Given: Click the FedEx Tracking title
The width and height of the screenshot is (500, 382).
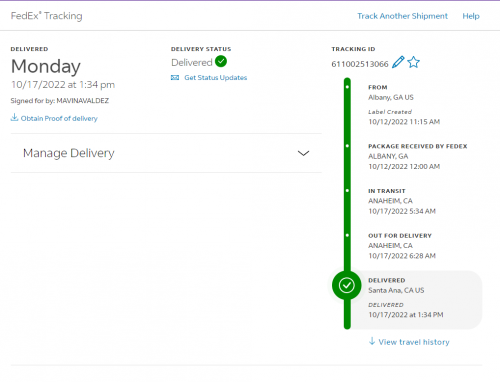Looking at the screenshot, I should tap(46, 16).
